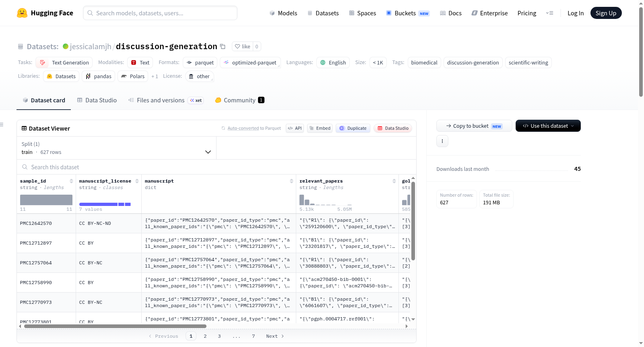Click the sample_id lengths histogram bar
Viewport: 644px width, 347px height.
(x=46, y=200)
